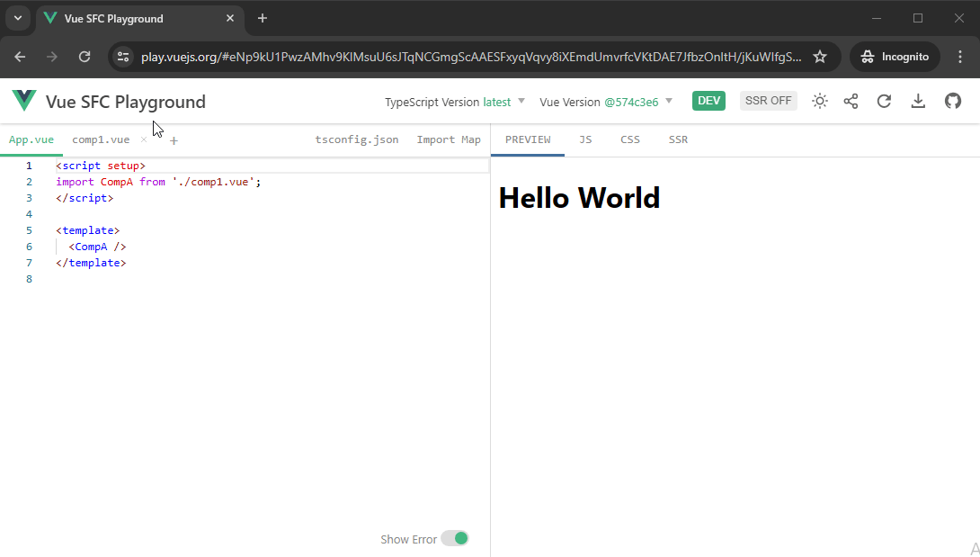This screenshot has width=980, height=557.
Task: Toggle the light/dark theme sun icon
Action: click(819, 101)
